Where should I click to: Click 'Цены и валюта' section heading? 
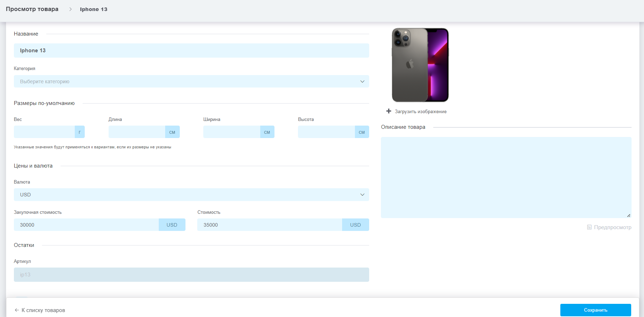33,166
